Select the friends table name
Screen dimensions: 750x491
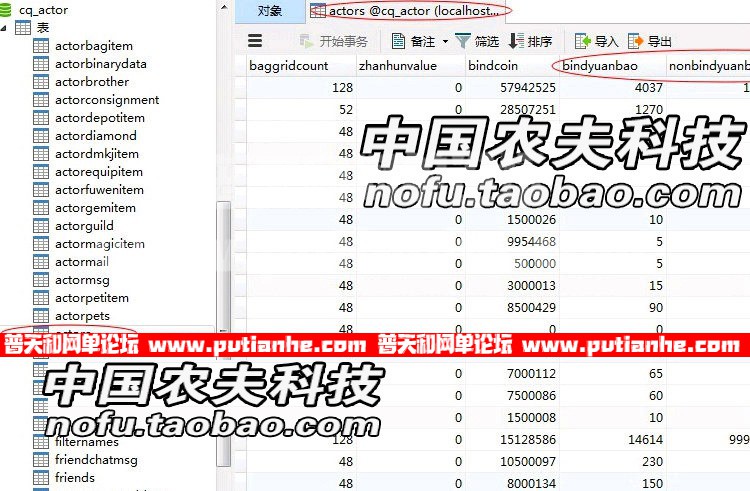75,478
